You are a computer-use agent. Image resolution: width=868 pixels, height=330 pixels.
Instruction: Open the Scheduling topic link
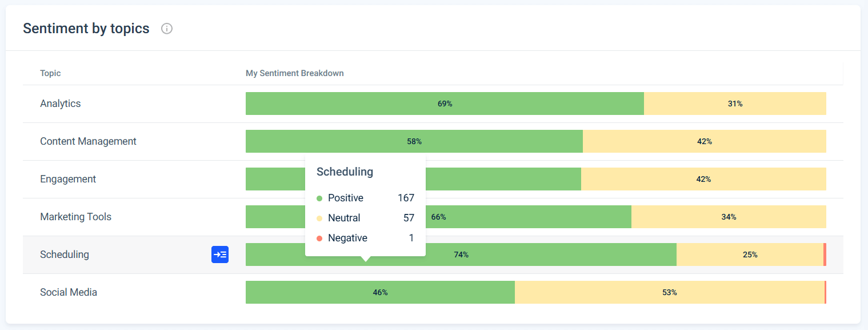[x=64, y=255]
